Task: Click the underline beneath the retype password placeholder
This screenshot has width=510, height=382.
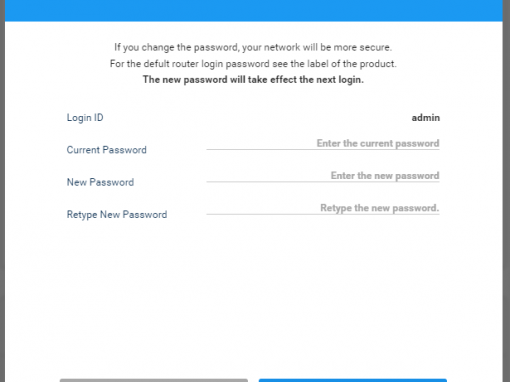Action: tap(323, 214)
